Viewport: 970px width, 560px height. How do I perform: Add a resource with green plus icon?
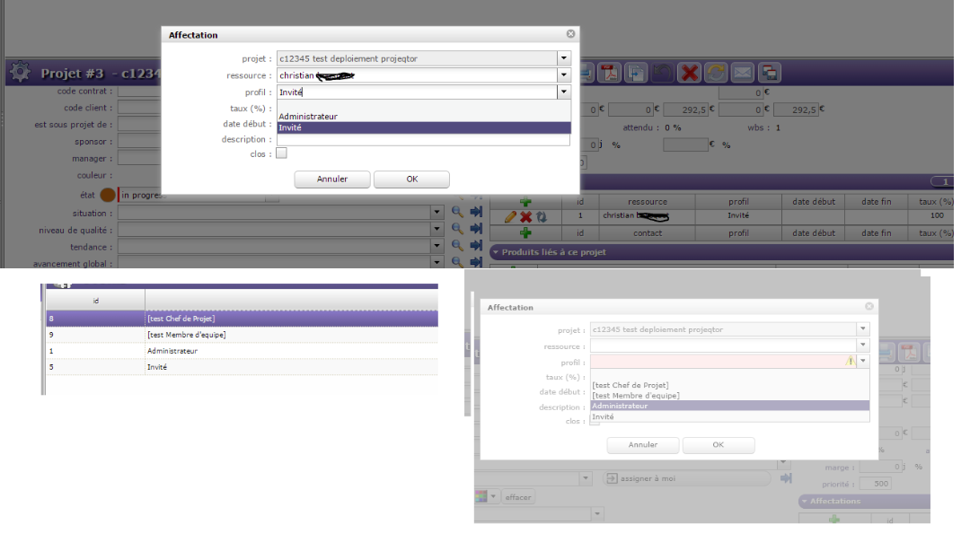(525, 202)
